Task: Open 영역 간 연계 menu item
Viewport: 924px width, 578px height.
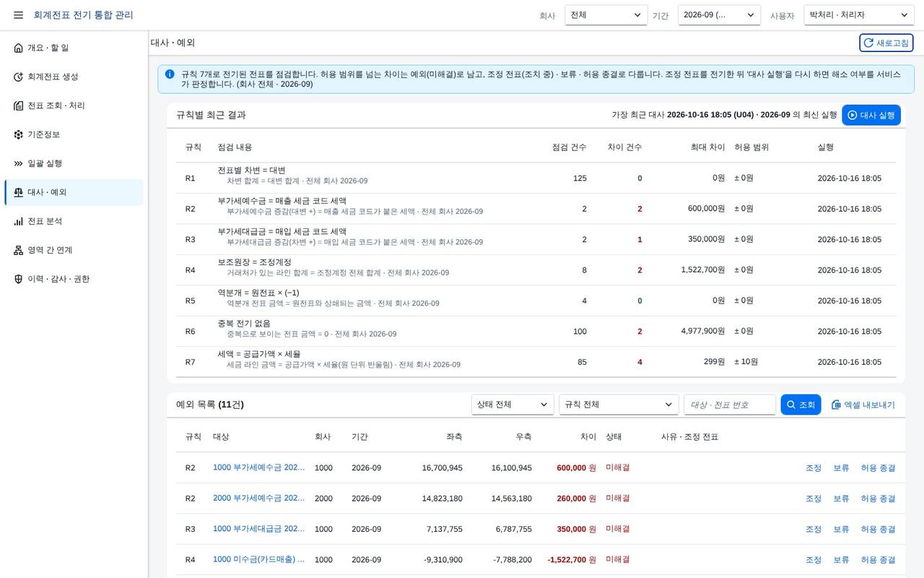Action: (74, 250)
